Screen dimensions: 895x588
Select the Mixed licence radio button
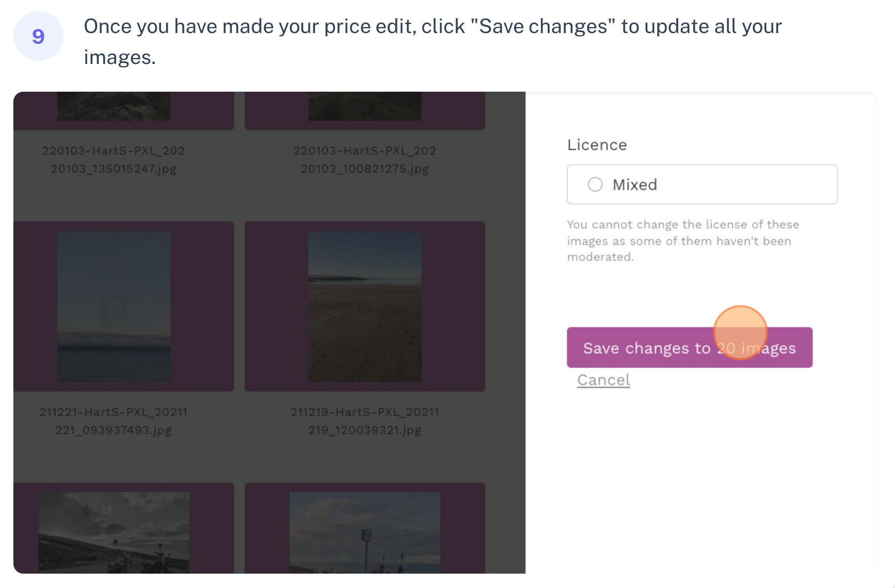coord(595,185)
